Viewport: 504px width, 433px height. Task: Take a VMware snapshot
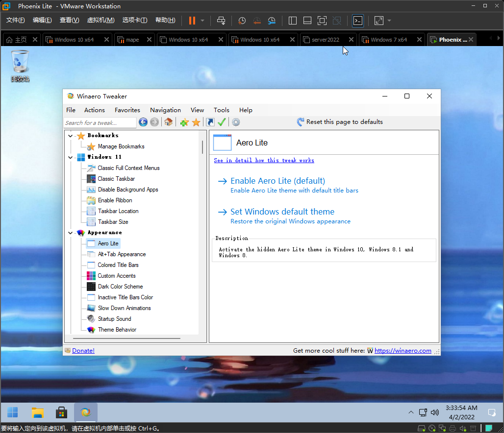pyautogui.click(x=242, y=21)
